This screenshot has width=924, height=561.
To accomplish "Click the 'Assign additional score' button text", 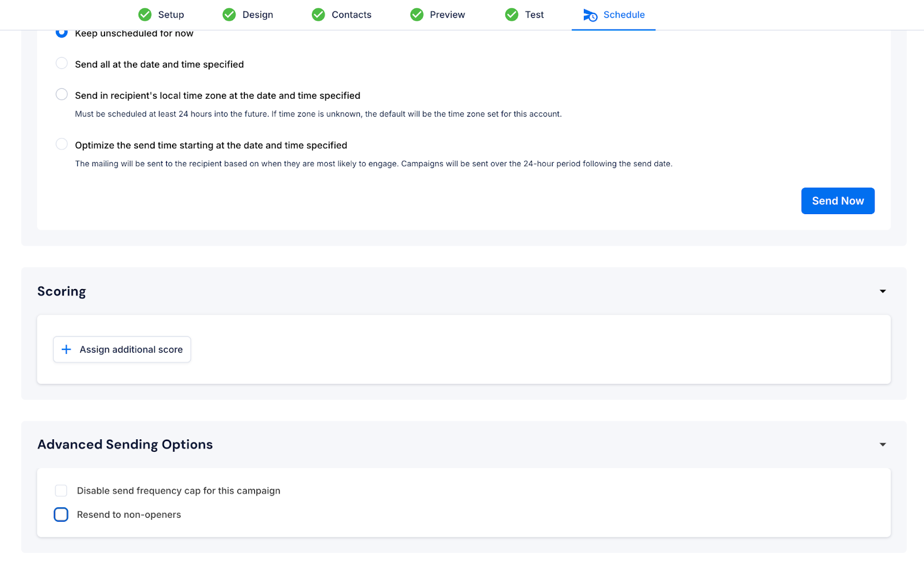I will 131,350.
